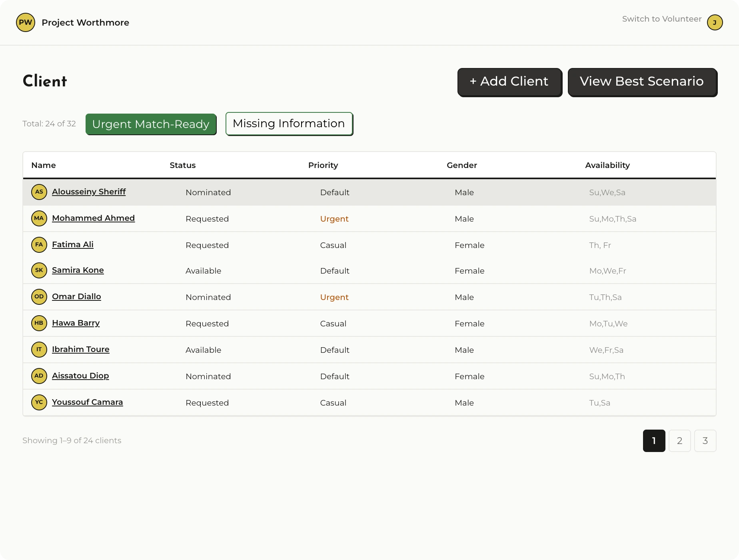This screenshot has width=739, height=560.
Task: Click the IT avatar for Ibrahim Toure
Action: [39, 350]
